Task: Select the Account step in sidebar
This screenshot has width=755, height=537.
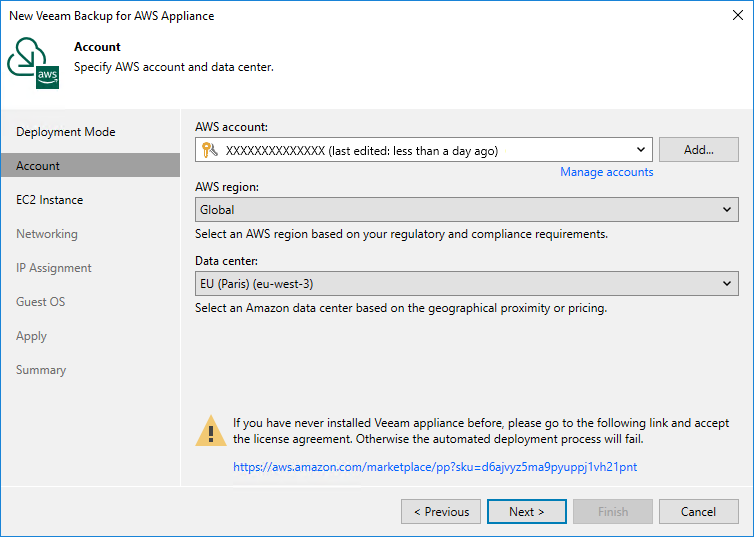Action: click(38, 166)
